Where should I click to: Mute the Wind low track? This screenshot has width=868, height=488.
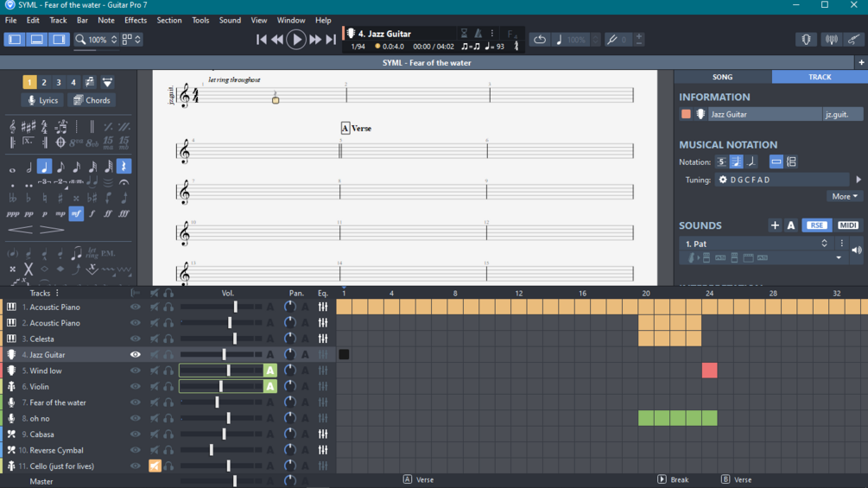pyautogui.click(x=155, y=371)
